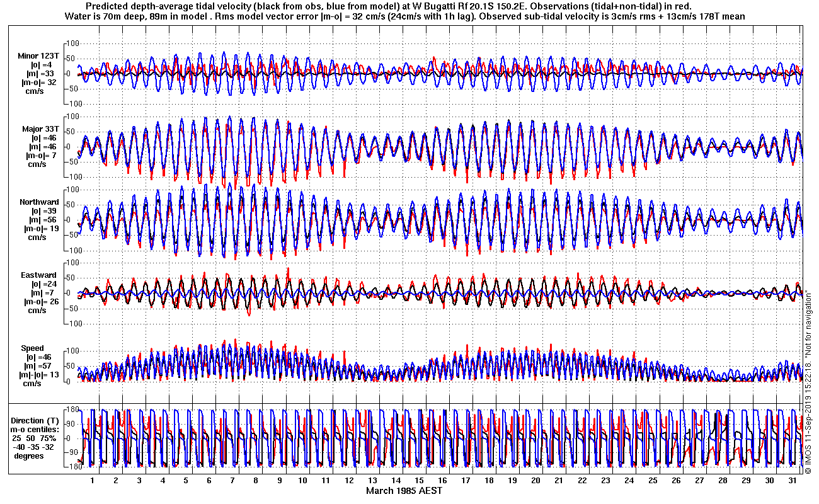Image resolution: width=819 pixels, height=504 pixels.
Task: Select "|m-o|= 32" in the Minor panel
Action: [x=40, y=83]
